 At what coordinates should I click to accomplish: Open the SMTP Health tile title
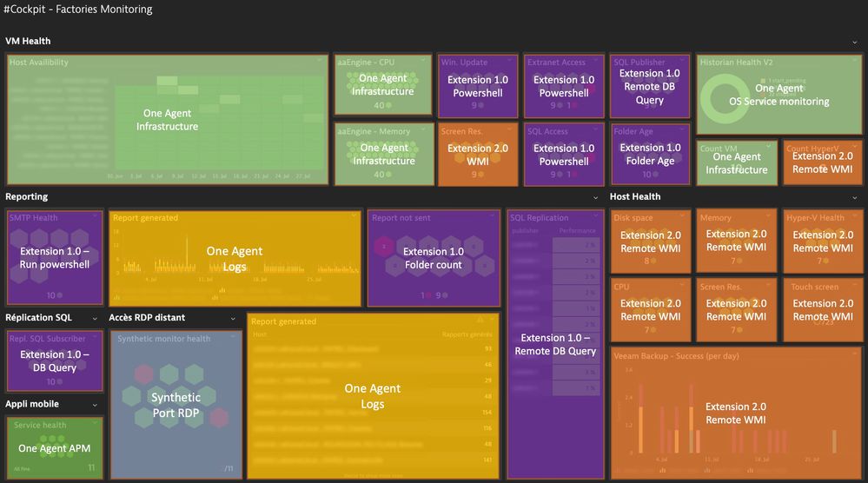click(33, 218)
